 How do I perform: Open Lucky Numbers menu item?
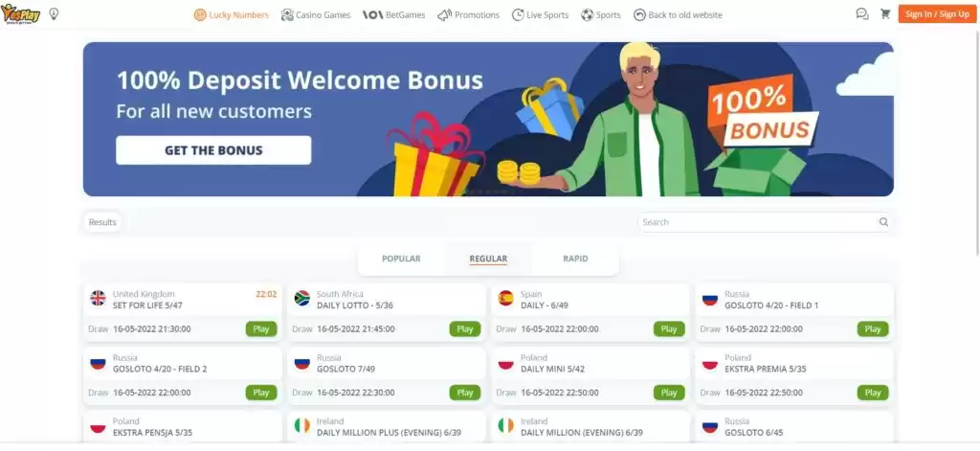[232, 15]
